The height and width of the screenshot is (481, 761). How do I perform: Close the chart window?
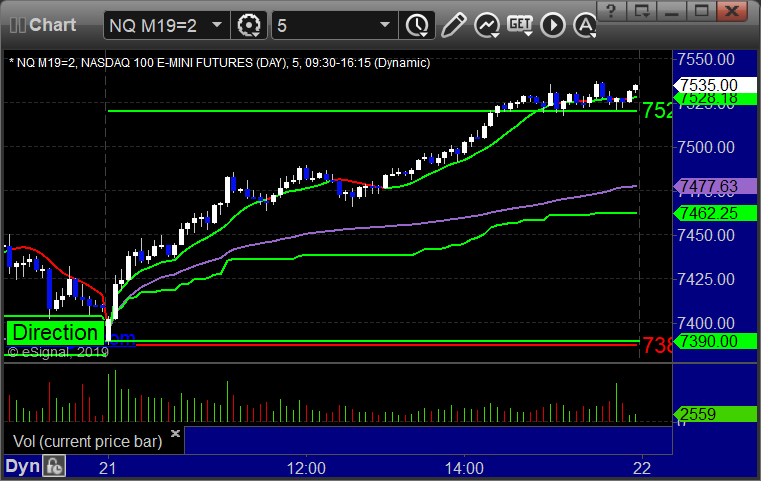coord(732,11)
